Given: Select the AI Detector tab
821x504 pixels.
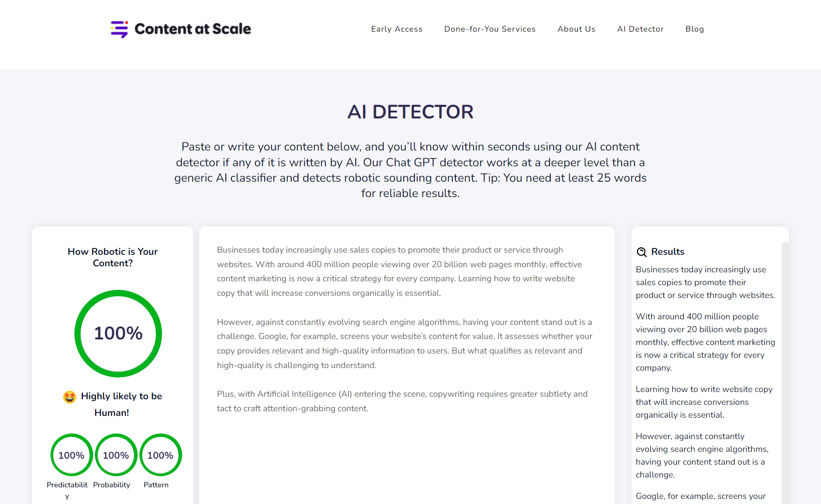Looking at the screenshot, I should coord(641,29).
